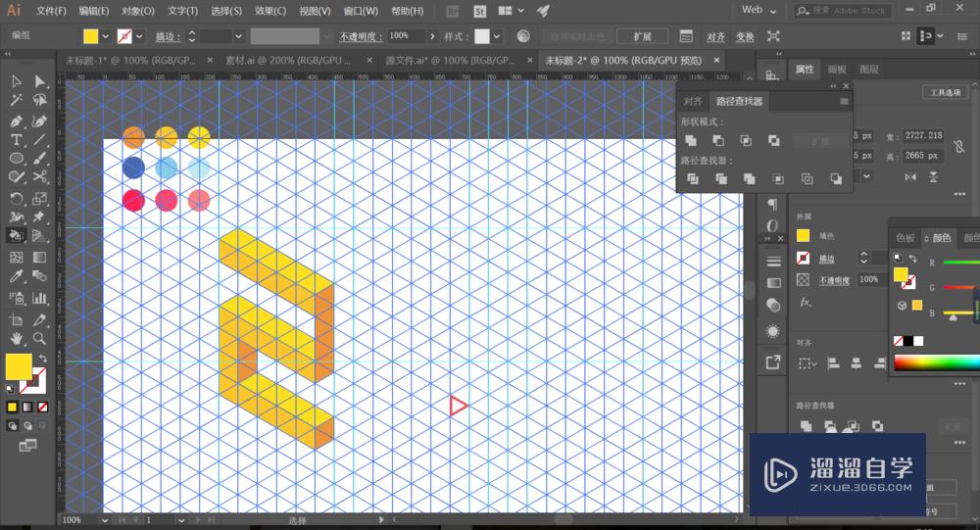Set toolbox paint mode to None
Viewport: 980px width, 530px height.
click(42, 407)
